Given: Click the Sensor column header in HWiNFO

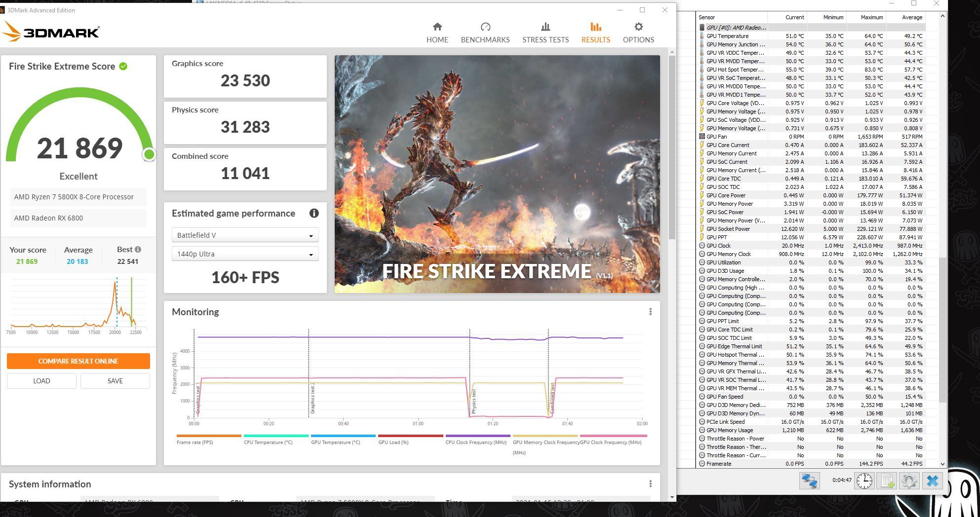Looking at the screenshot, I should point(732,17).
